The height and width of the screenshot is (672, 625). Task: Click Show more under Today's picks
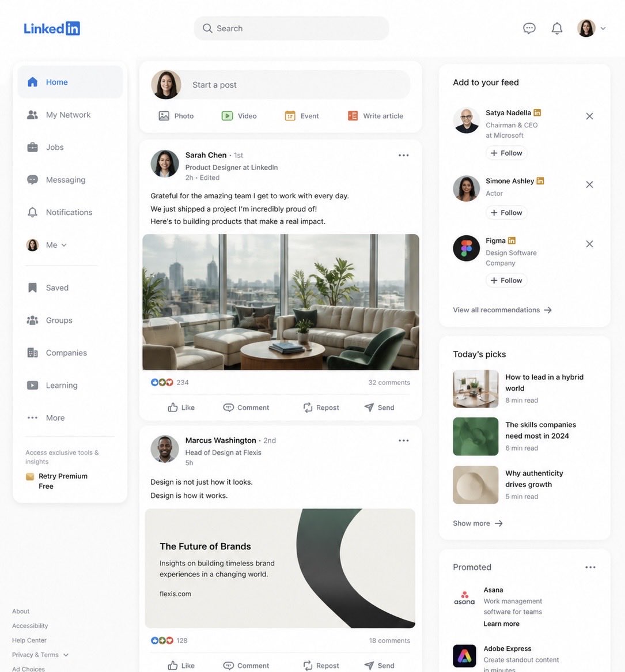(478, 523)
